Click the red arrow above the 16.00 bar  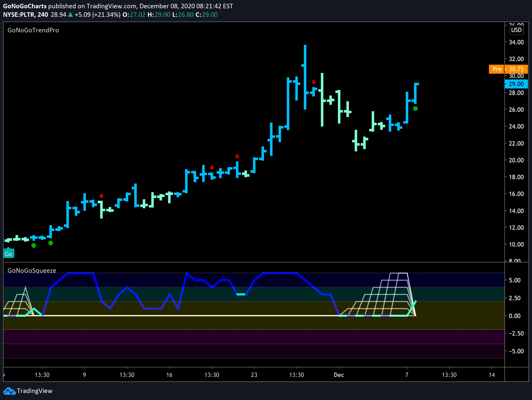tap(101, 196)
